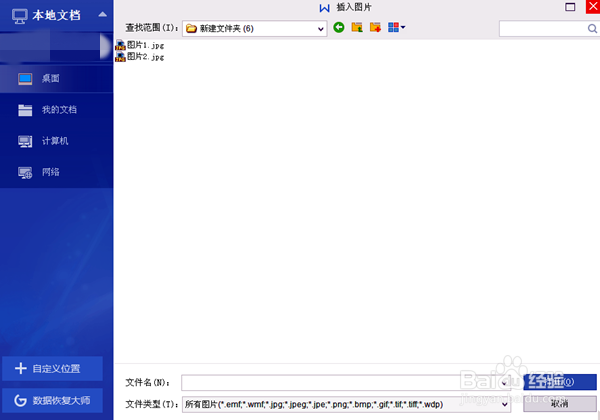Click the 自定义位置 button
This screenshot has height=420, width=600.
click(x=52, y=368)
